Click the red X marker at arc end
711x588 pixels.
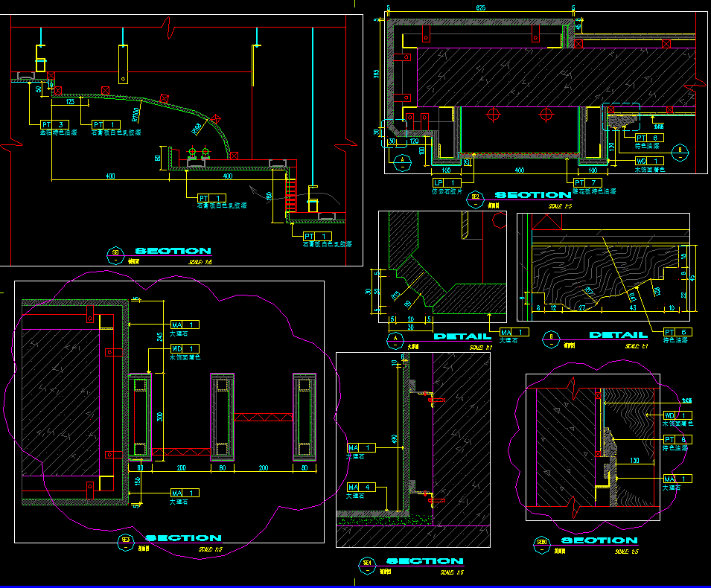point(216,118)
